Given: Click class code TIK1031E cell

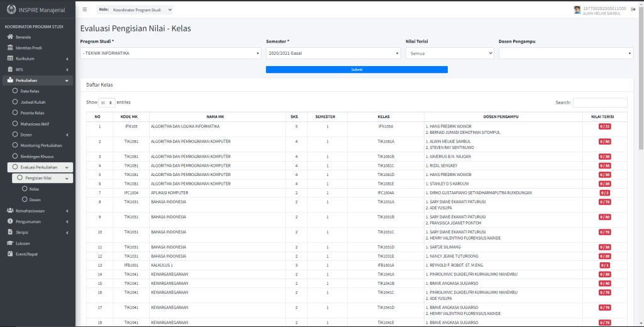Looking at the screenshot, I should (x=386, y=256).
